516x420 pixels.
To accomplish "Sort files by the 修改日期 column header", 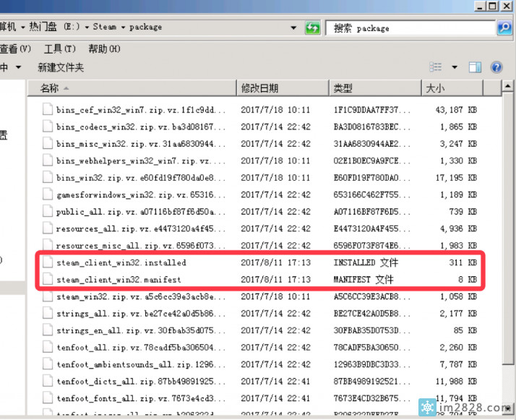I will coord(259,88).
